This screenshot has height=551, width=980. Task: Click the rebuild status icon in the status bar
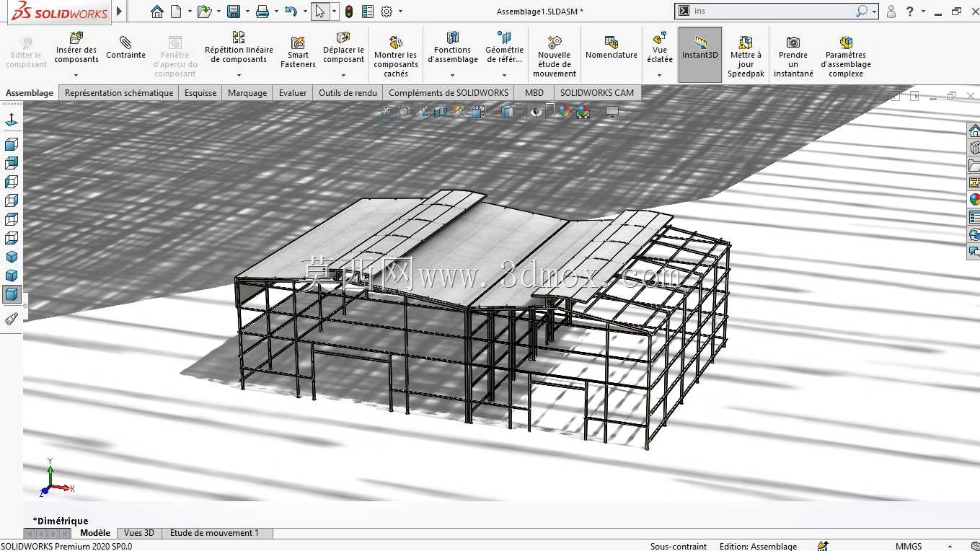coord(823,546)
